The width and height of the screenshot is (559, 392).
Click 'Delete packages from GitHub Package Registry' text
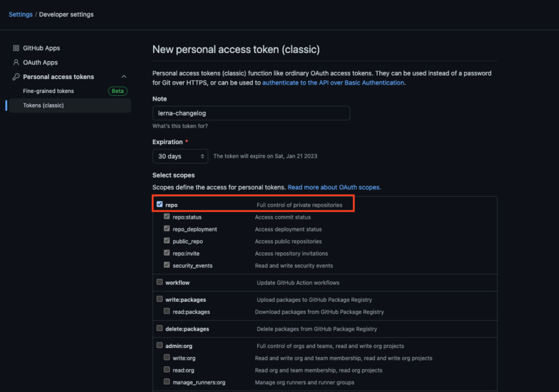pos(317,329)
